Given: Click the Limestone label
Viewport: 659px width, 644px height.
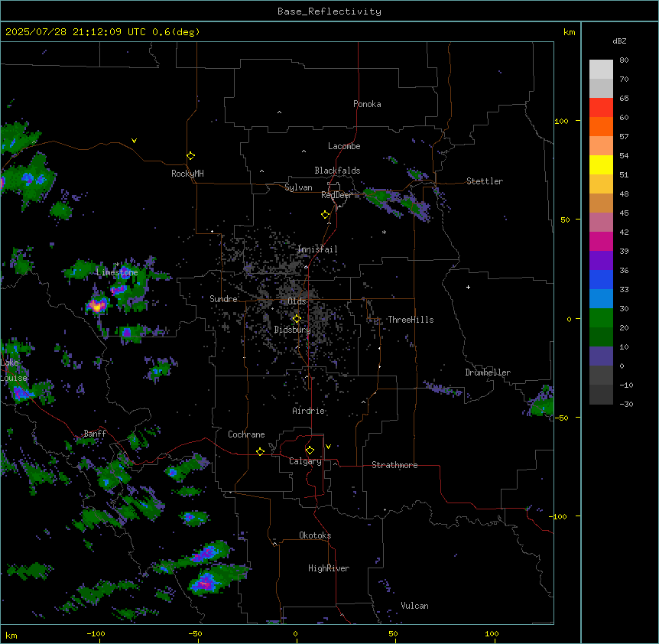Looking at the screenshot, I should point(117,272).
